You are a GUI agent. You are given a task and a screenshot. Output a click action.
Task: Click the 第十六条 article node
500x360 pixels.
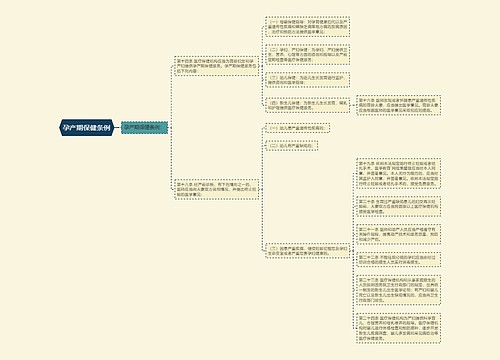coord(399,105)
